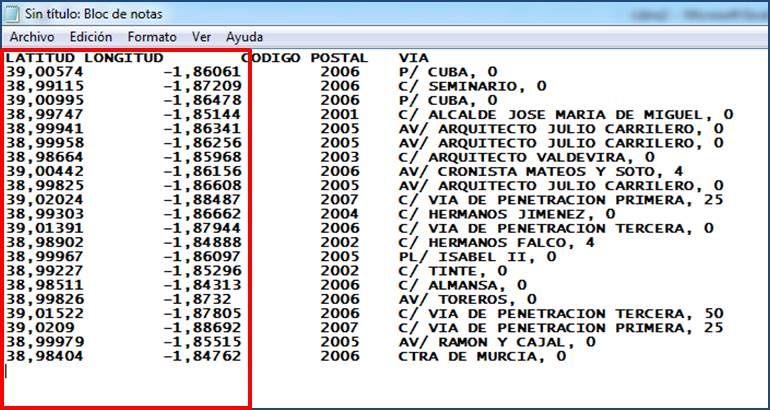Click the latitude value 39,0209
Image resolution: width=770 pixels, height=410 pixels.
(36, 326)
